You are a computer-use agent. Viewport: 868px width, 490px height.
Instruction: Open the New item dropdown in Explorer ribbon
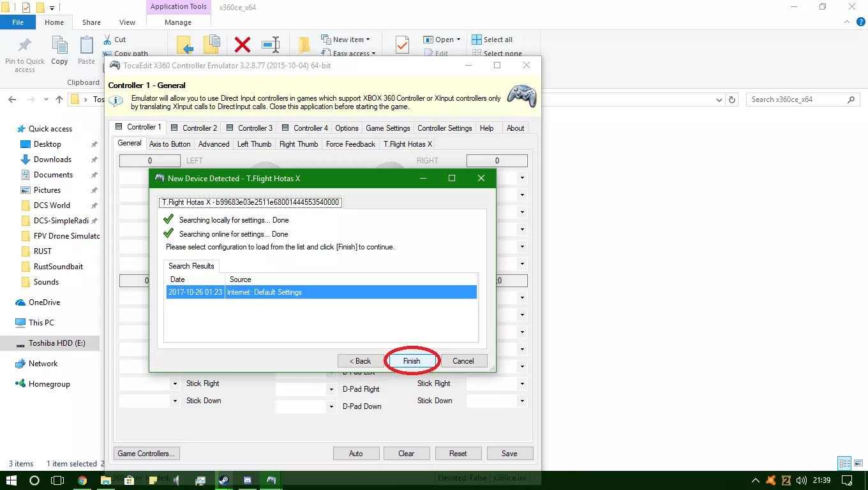click(345, 40)
